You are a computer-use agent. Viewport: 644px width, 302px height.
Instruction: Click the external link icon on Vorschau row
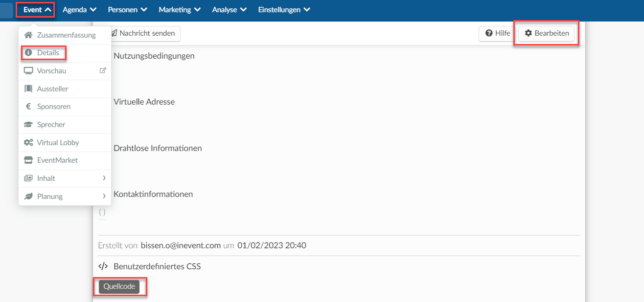pyautogui.click(x=103, y=70)
